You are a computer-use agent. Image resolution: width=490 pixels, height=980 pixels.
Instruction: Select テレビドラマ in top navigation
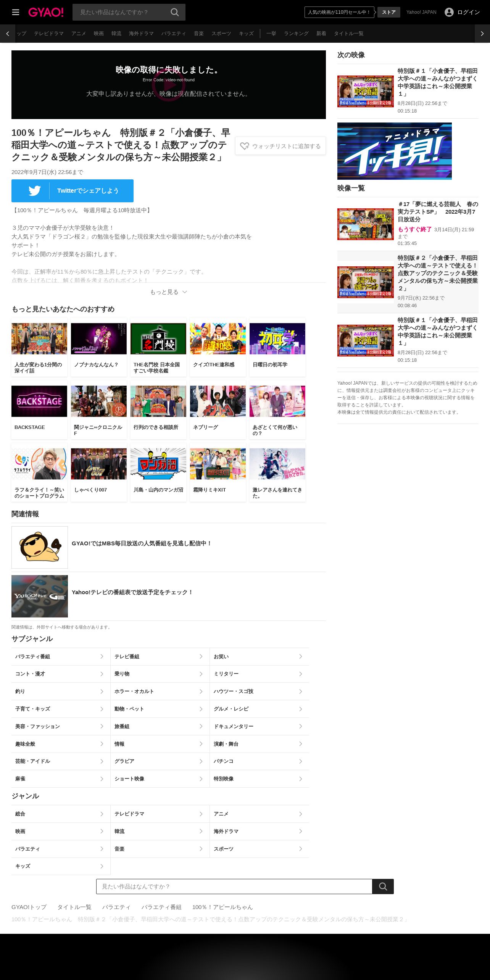pos(49,34)
